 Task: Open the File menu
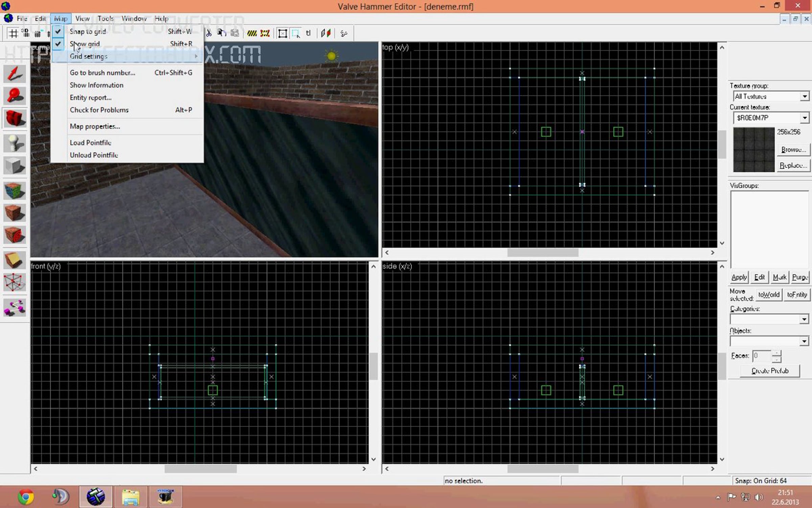(x=22, y=19)
